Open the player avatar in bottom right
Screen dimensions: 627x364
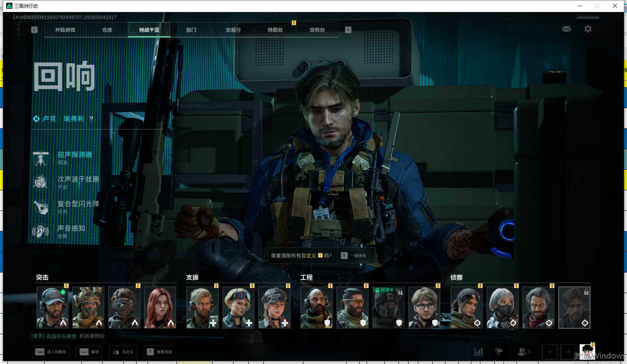[x=587, y=352]
